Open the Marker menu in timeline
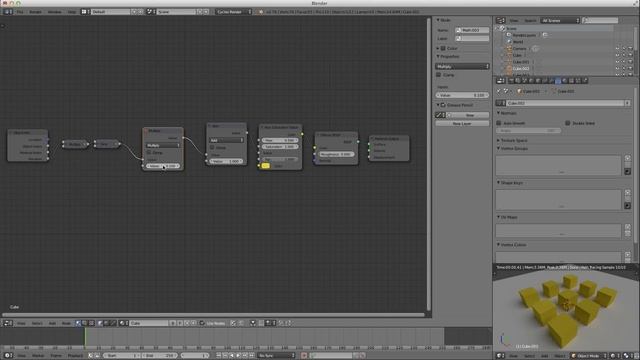 pos(38,356)
